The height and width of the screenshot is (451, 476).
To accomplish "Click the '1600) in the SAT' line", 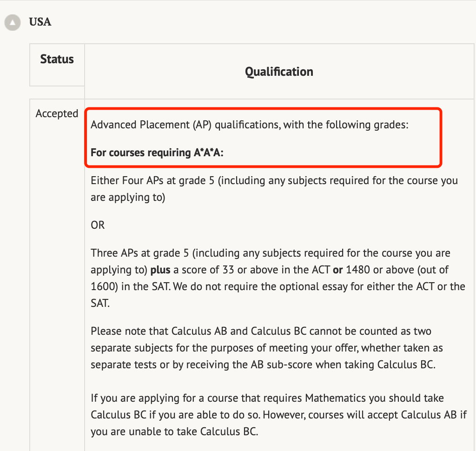I will [x=278, y=286].
